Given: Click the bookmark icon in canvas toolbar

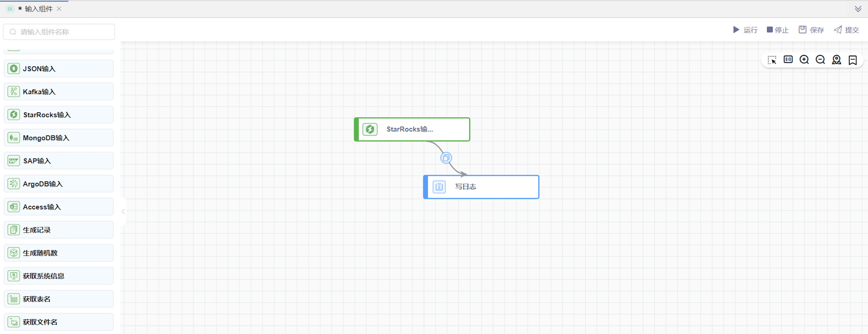Looking at the screenshot, I should click(852, 60).
